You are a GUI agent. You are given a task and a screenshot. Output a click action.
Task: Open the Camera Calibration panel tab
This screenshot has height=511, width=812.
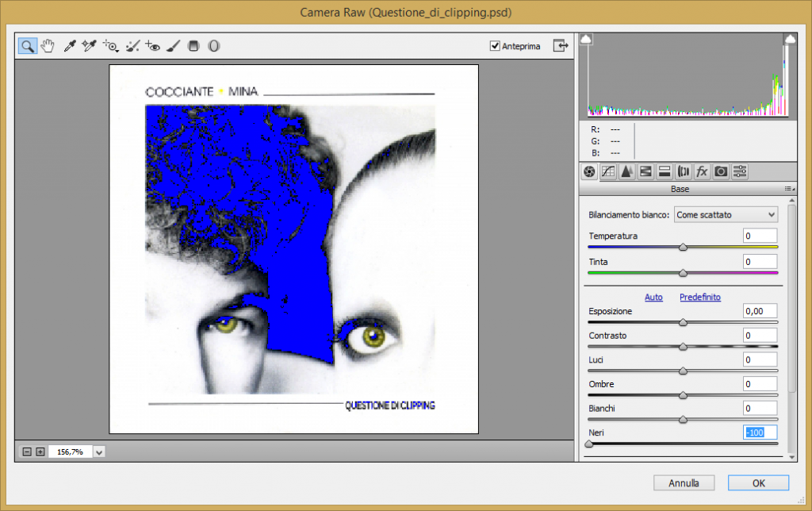tap(721, 171)
